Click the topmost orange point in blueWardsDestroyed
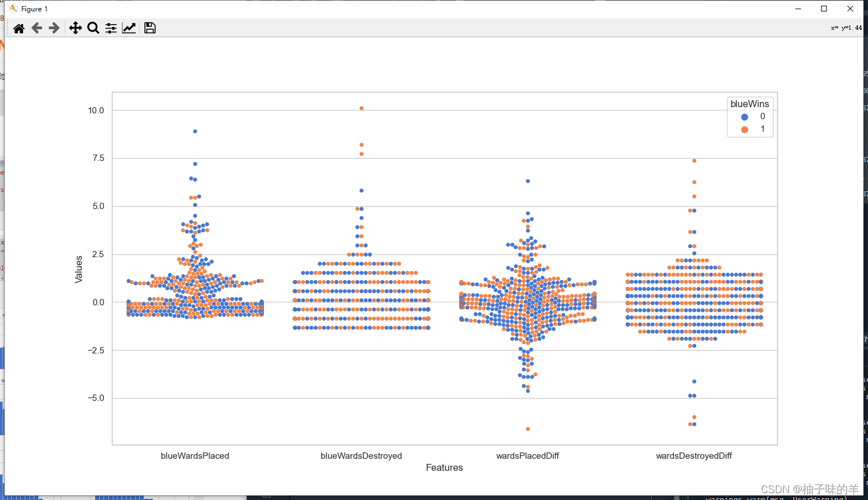 361,108
